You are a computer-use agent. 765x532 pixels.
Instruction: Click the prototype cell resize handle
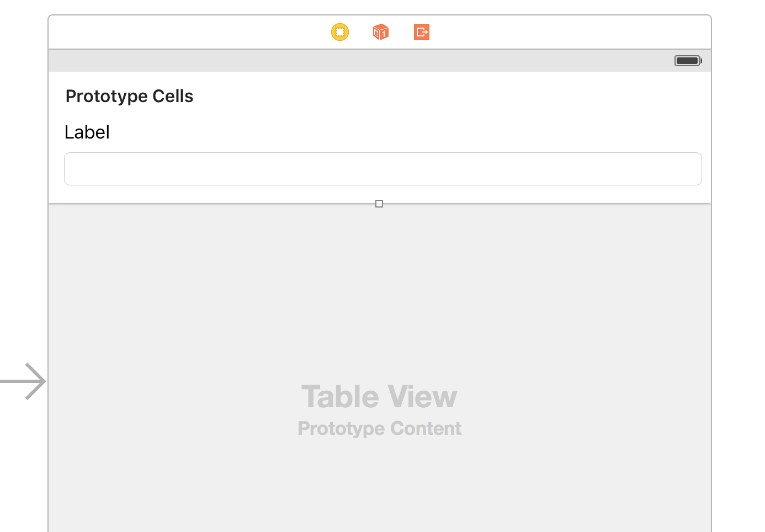pyautogui.click(x=379, y=204)
